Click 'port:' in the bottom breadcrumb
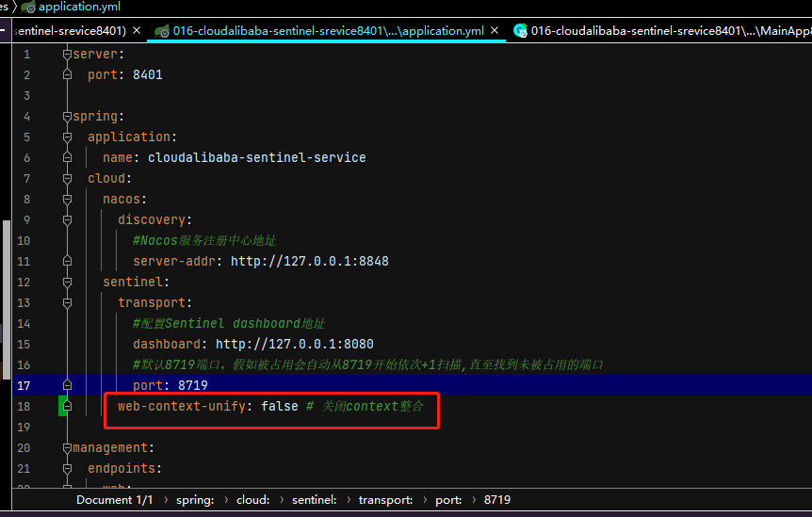 click(448, 500)
